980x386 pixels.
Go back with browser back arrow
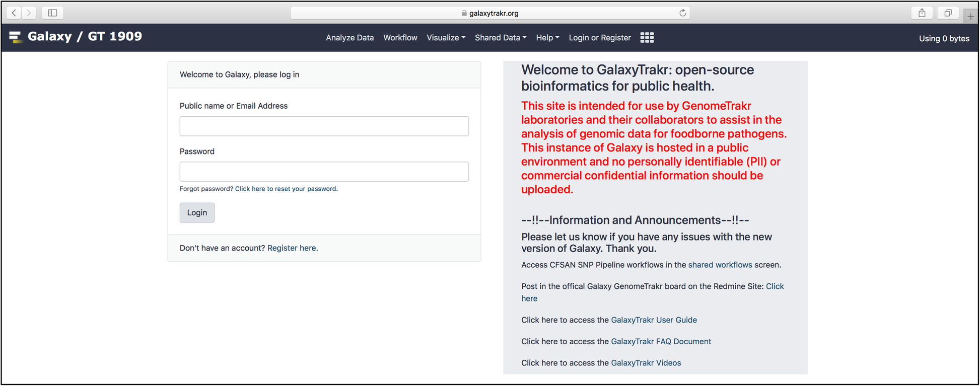[14, 13]
